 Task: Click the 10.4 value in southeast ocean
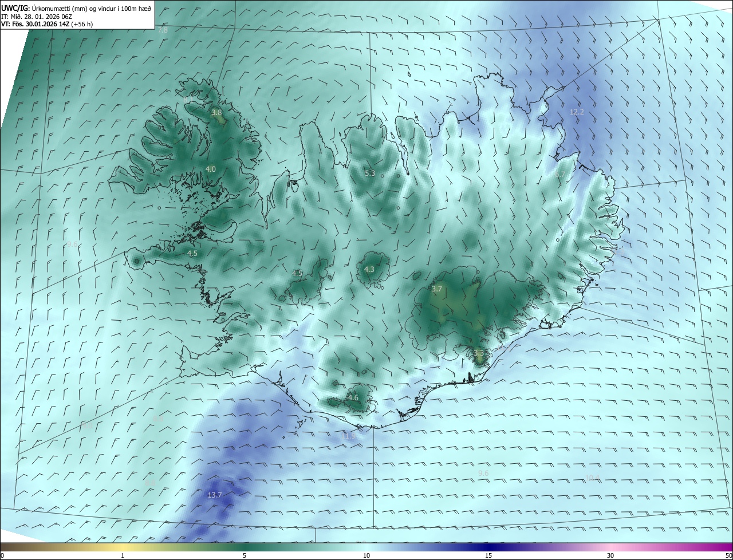pos(592,478)
